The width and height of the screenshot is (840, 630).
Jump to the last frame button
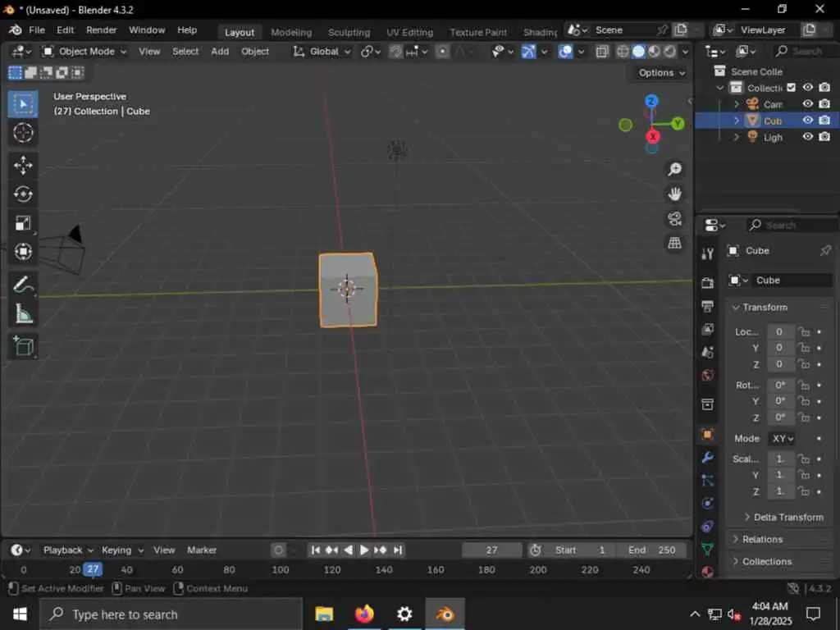click(398, 550)
